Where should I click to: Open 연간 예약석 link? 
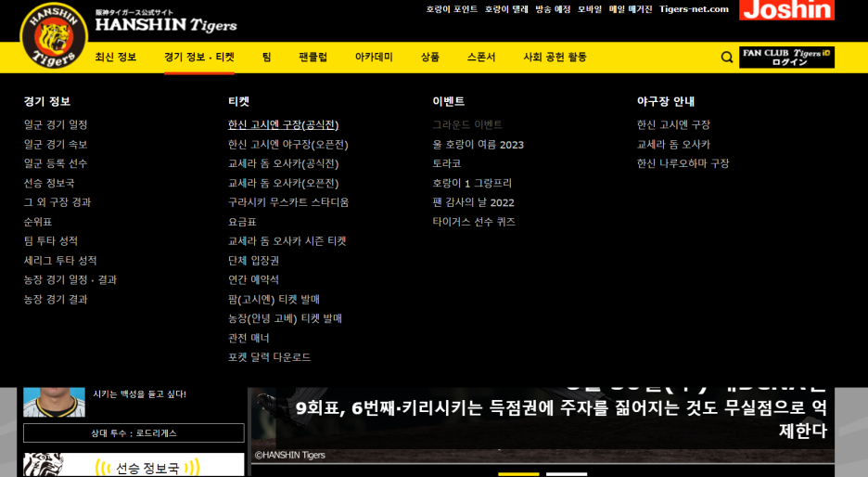pyautogui.click(x=253, y=279)
